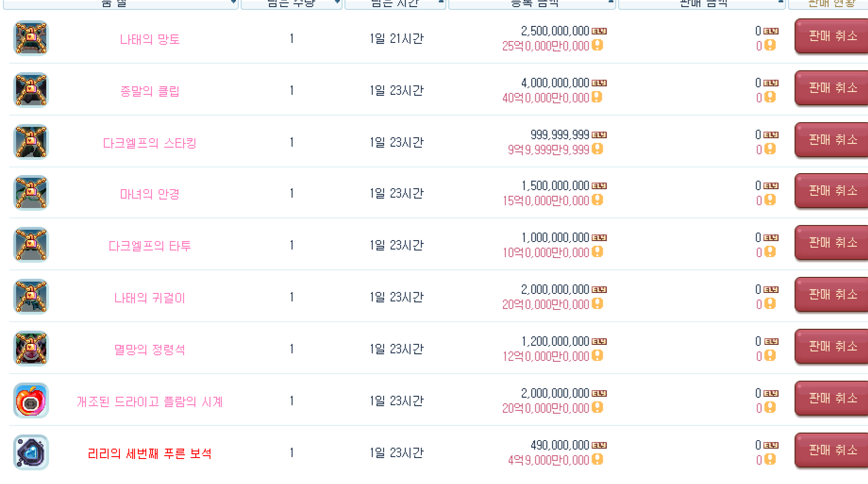Open the 개조된 드라이고 플람의 시계 item name
Viewport: 868px width, 484px height.
(x=149, y=401)
